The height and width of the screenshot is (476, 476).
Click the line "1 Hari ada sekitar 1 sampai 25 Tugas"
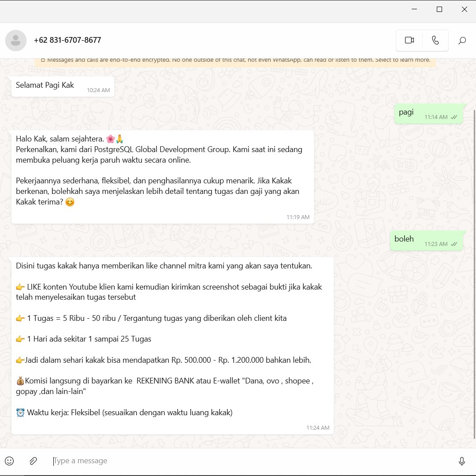pyautogui.click(x=83, y=339)
